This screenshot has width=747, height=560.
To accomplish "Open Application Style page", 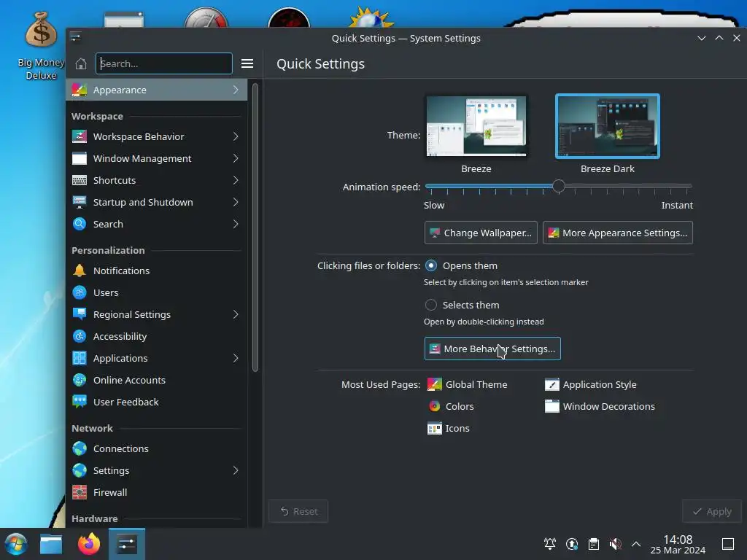I will click(591, 385).
